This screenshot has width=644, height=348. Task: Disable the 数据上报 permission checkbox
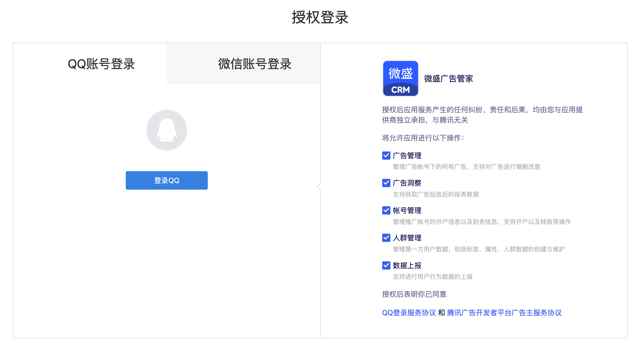(x=386, y=265)
